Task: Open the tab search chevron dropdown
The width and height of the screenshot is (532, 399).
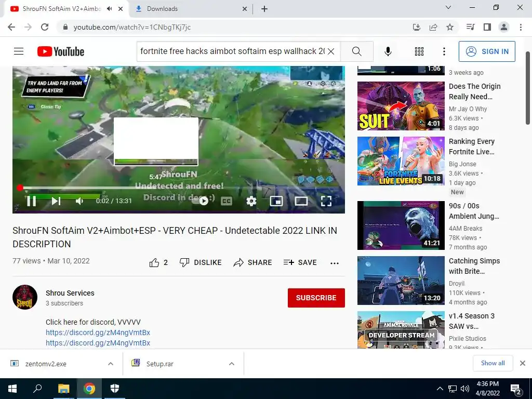Action: pos(448,7)
